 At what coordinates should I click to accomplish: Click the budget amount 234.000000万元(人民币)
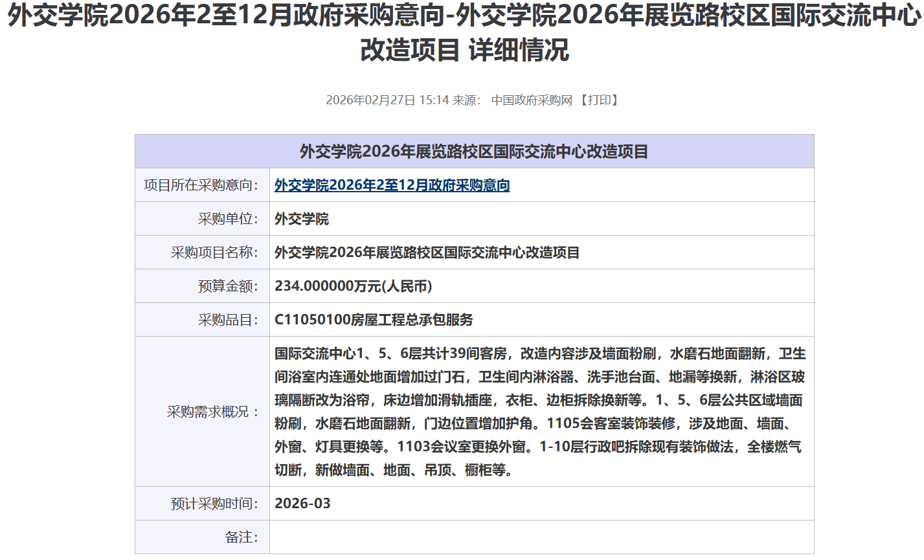[353, 286]
